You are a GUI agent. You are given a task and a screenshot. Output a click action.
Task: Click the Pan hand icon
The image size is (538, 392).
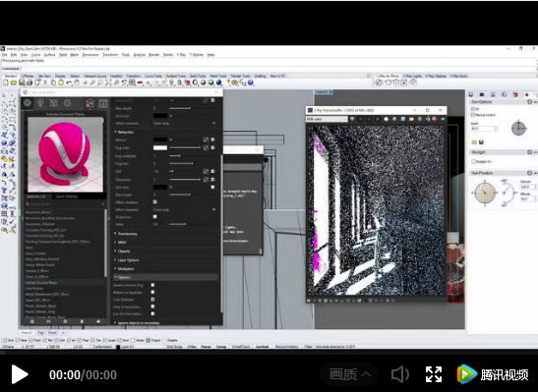(77, 83)
